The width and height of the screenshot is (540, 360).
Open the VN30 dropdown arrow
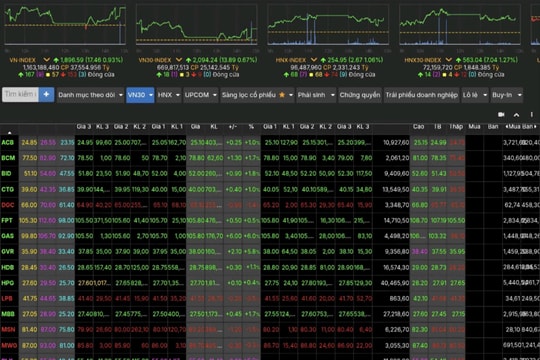pos(151,95)
